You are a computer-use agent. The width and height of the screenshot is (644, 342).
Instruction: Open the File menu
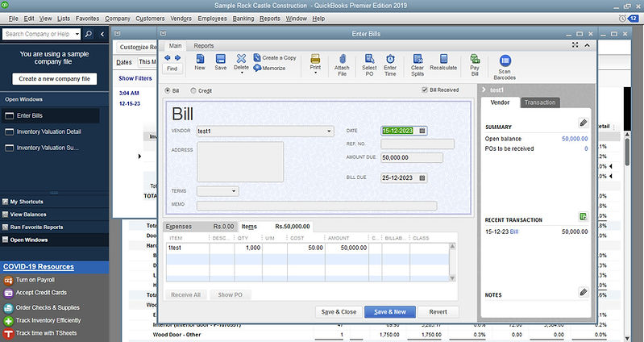[x=14, y=19]
